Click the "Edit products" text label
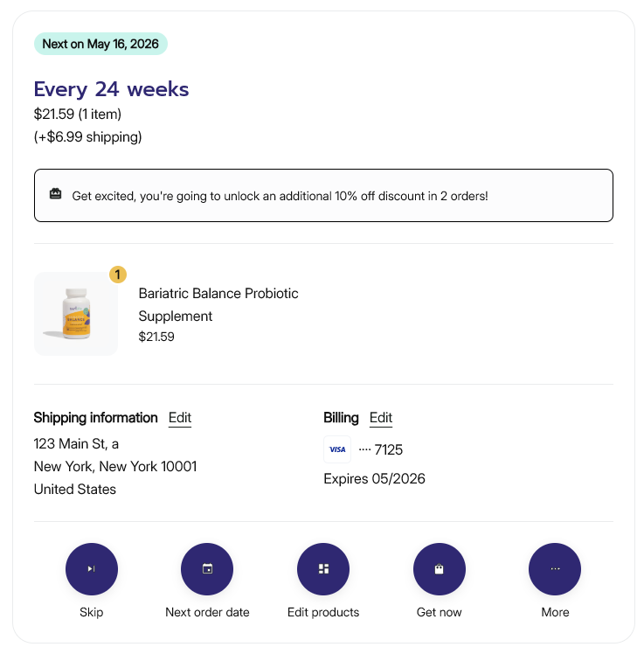Screen dimensions: 644x647 point(323,612)
